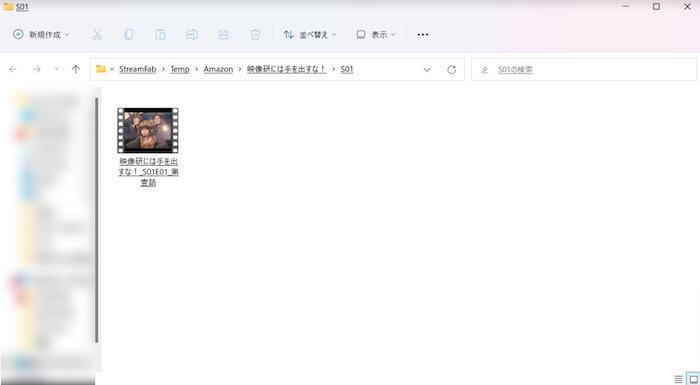The image size is (700, 385).
Task: Click Amazon in the breadcrumb path
Action: pyautogui.click(x=218, y=69)
